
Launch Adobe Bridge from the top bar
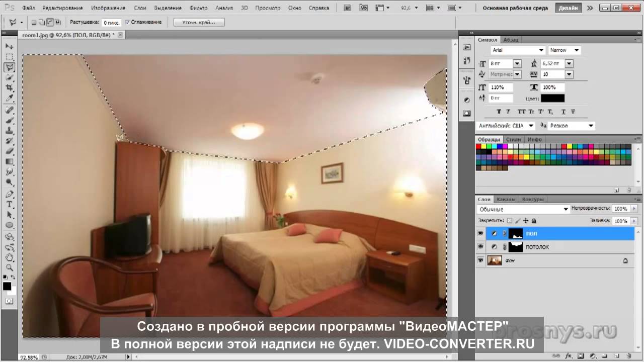(348, 8)
